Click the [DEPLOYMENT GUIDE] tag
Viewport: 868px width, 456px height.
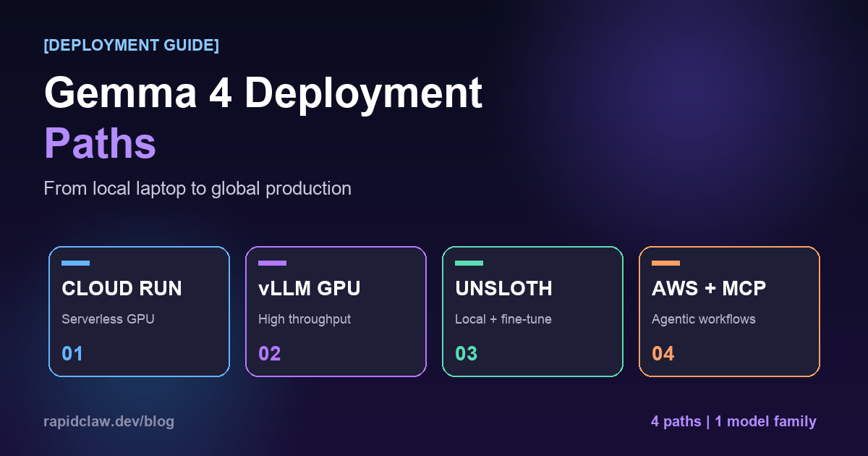coord(131,45)
